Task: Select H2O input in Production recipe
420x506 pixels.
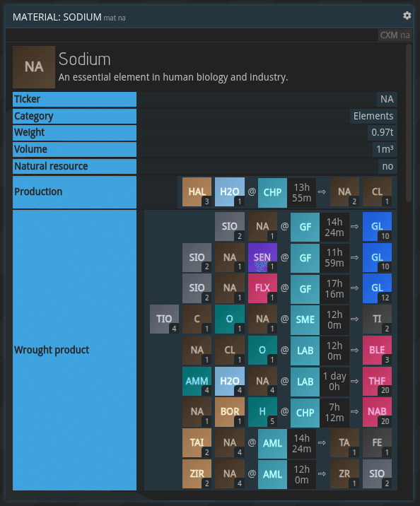Action: (230, 192)
